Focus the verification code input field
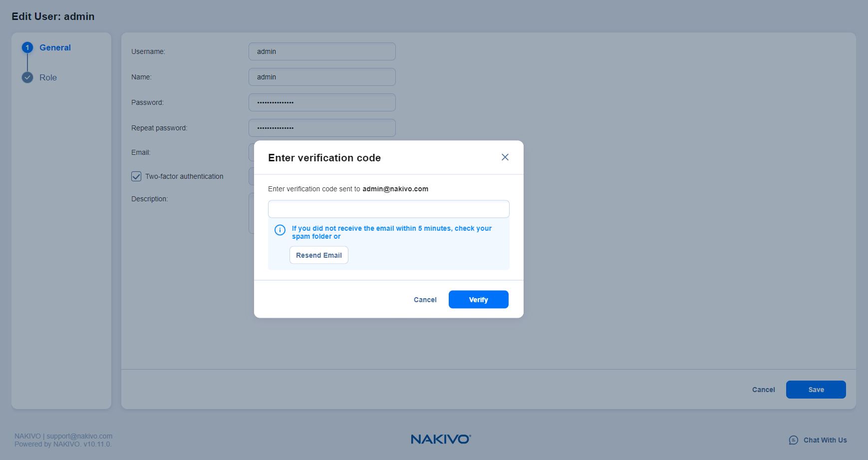 pos(388,209)
